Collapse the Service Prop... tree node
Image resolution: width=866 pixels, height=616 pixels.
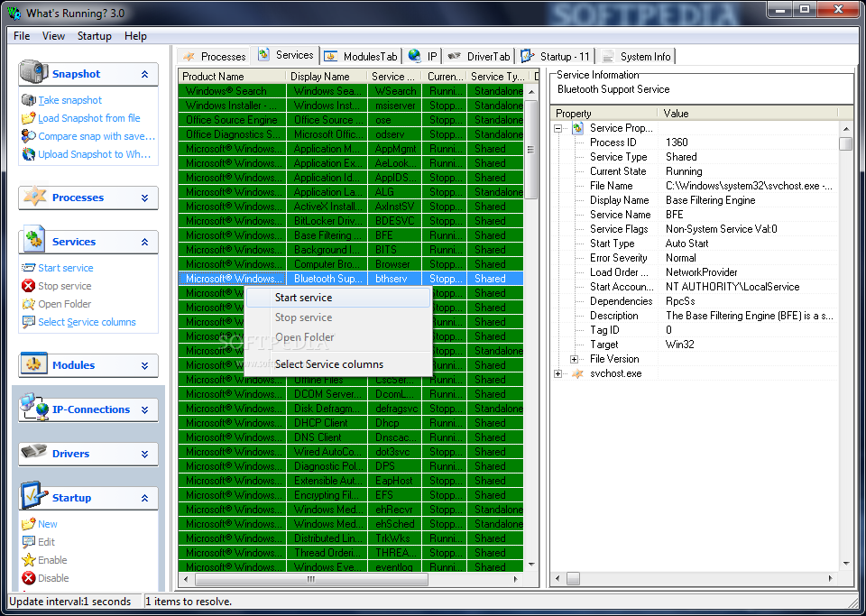coord(558,128)
